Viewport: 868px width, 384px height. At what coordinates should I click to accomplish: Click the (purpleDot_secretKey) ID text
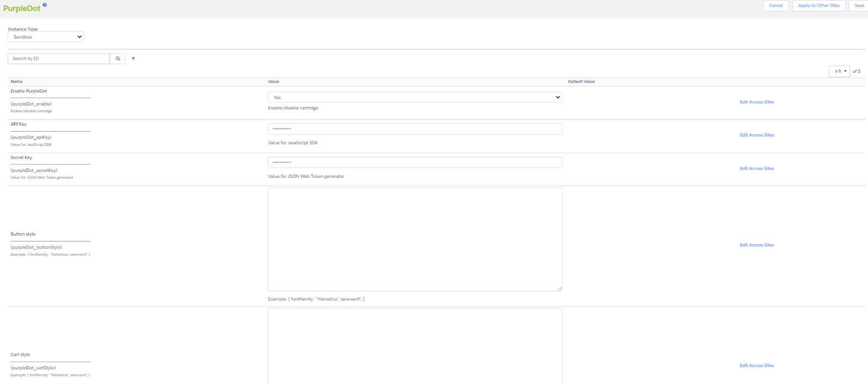tap(34, 170)
